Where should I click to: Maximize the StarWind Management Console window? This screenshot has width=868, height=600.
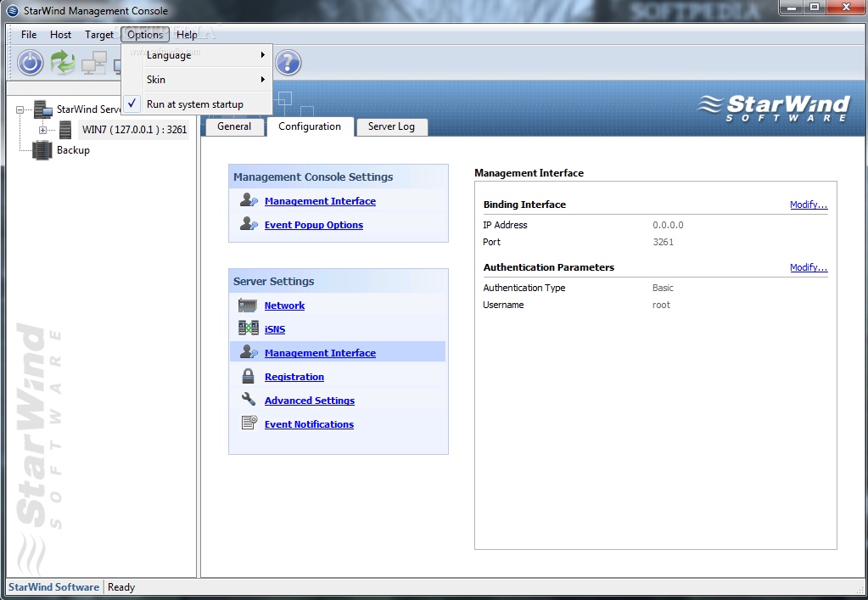(815, 7)
